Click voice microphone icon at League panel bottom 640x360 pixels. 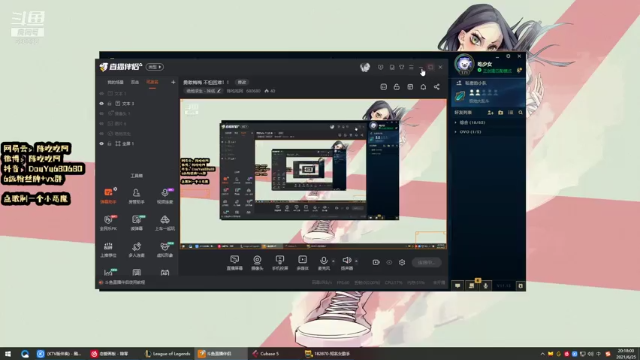click(x=486, y=286)
